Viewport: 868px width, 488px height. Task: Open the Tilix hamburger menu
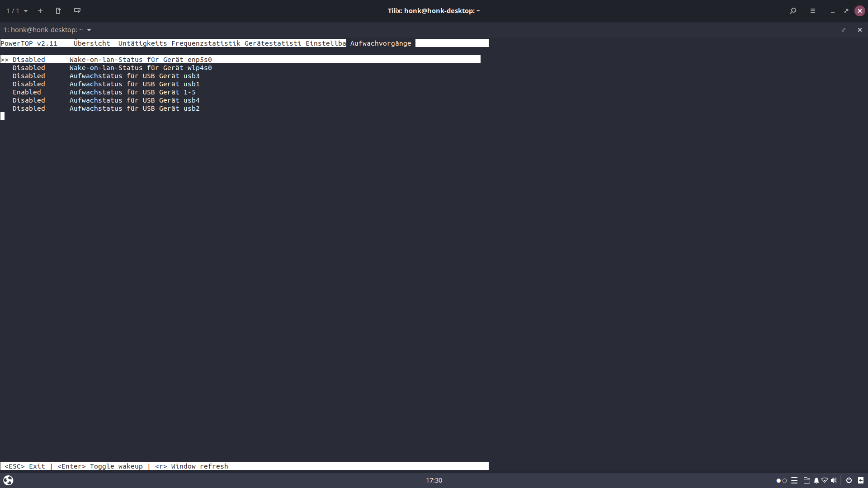(813, 11)
